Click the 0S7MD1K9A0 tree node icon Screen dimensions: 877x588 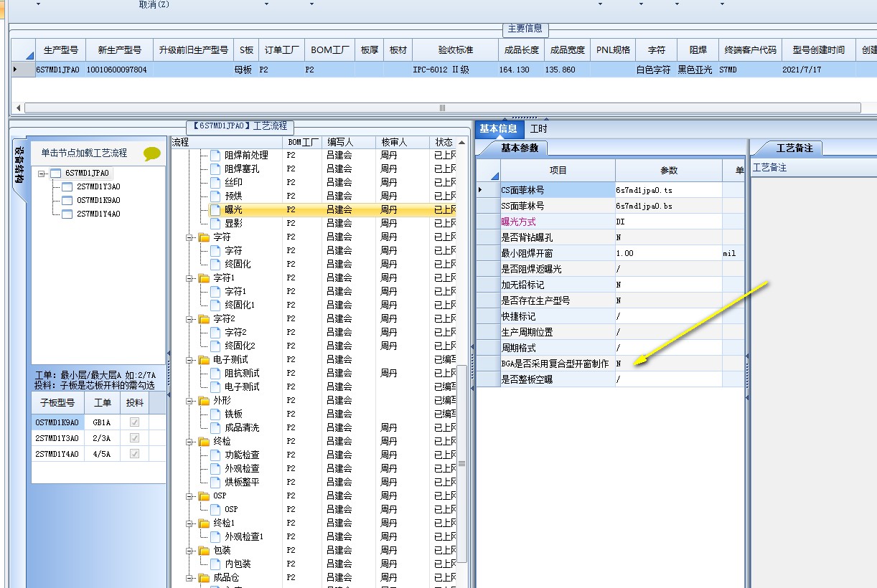67,201
